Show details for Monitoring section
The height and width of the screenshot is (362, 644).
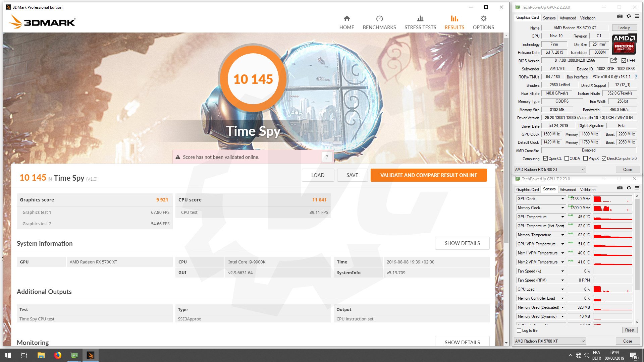[x=462, y=341]
